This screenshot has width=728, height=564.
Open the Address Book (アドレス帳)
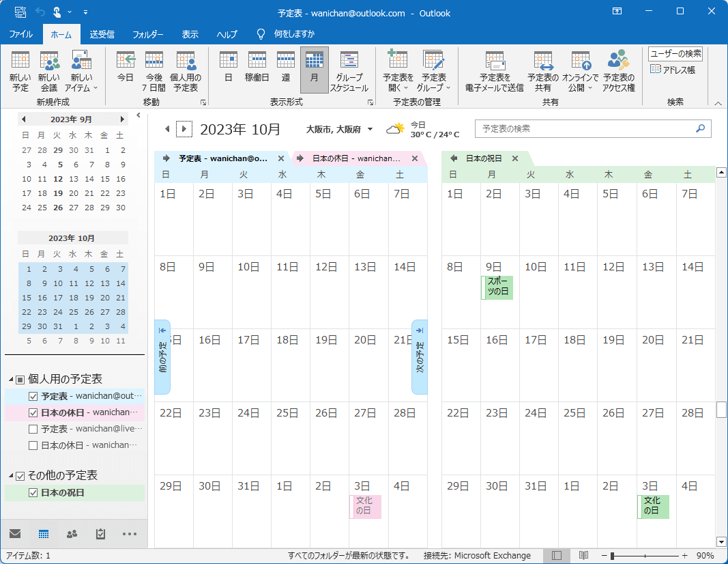672,70
